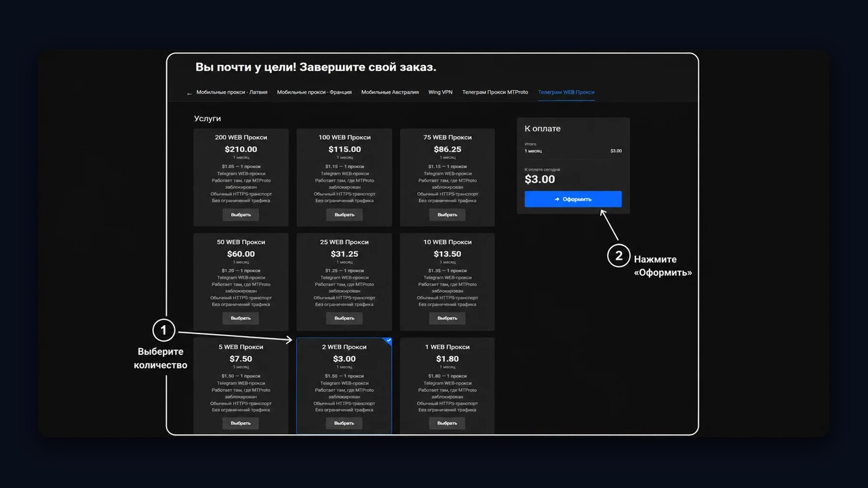Click the $115.00 price

[x=344, y=149]
